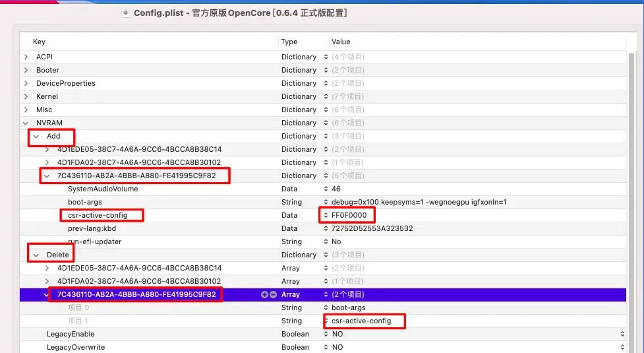The image size is (644, 353).
Task: Expand the Misc dictionary
Action: pos(26,110)
